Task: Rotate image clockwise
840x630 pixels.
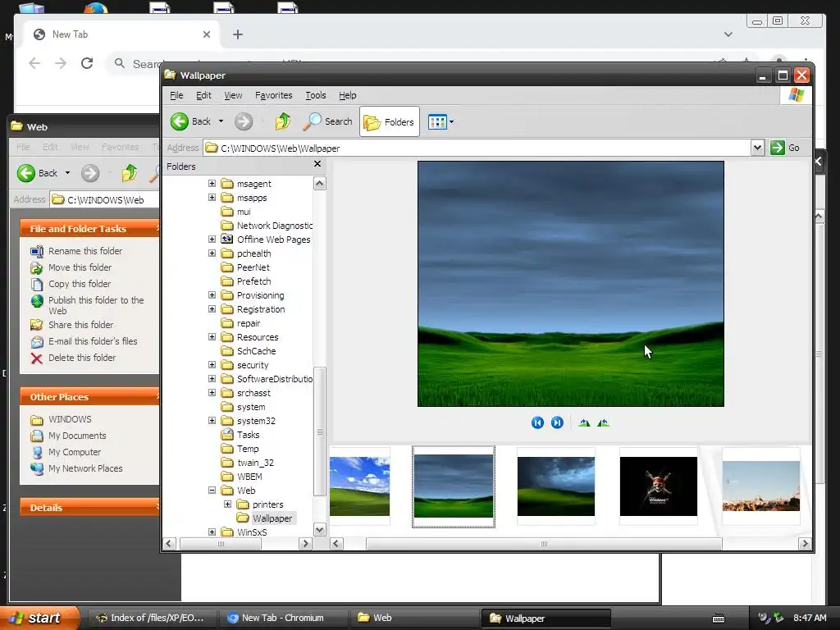Action: click(x=584, y=422)
